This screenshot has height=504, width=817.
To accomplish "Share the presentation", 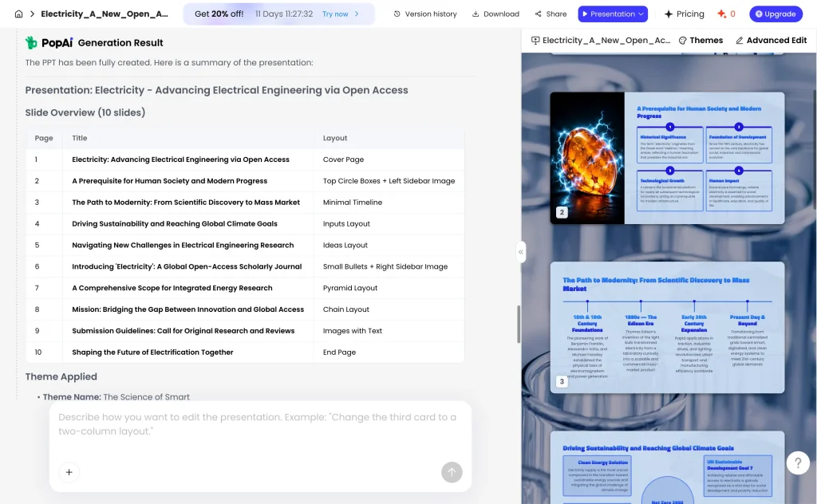I will [551, 14].
